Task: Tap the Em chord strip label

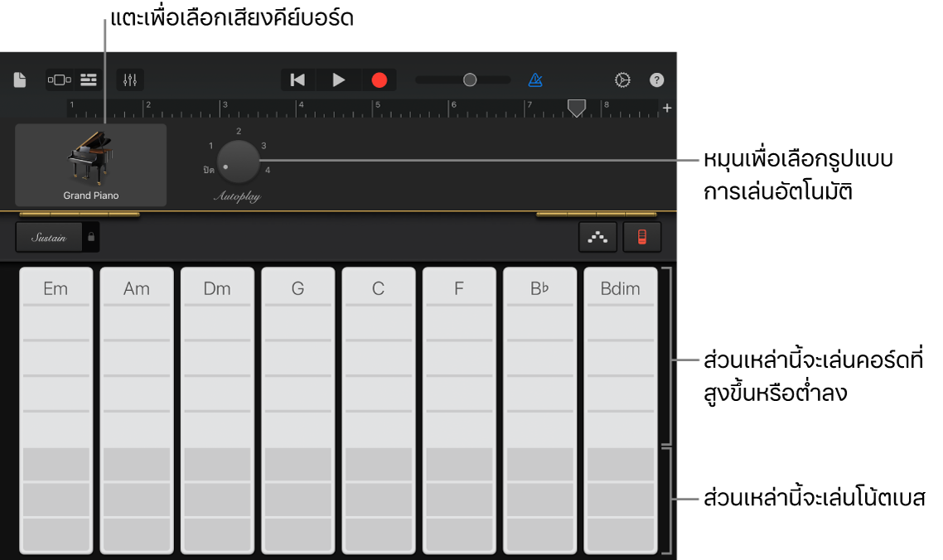Action: (x=56, y=288)
